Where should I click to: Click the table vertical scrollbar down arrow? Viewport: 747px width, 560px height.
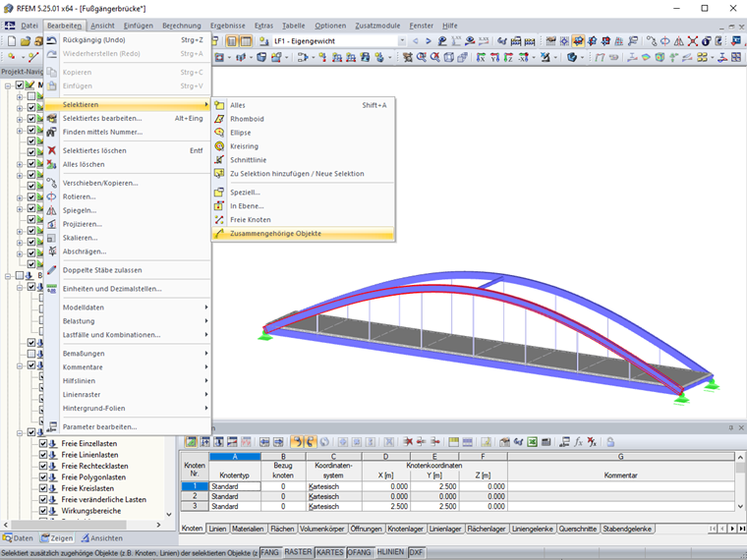pyautogui.click(x=740, y=506)
